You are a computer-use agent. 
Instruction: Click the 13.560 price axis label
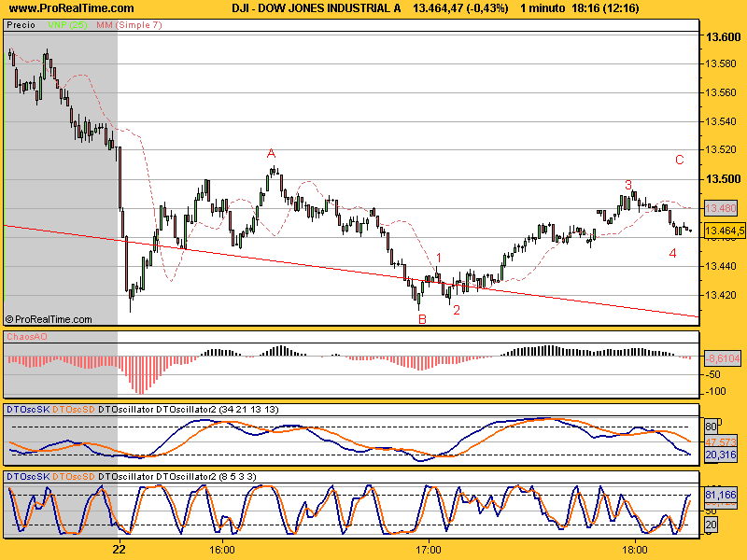[720, 92]
